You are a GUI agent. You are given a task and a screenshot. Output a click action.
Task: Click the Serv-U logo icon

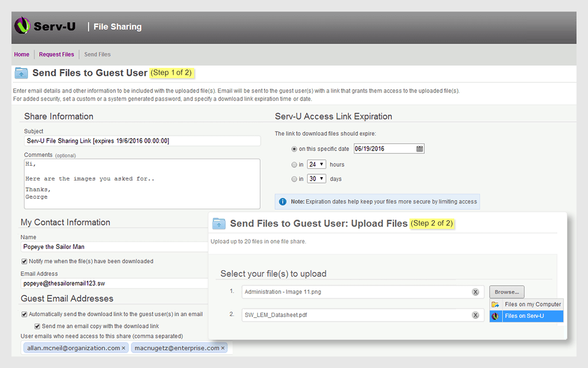[22, 26]
